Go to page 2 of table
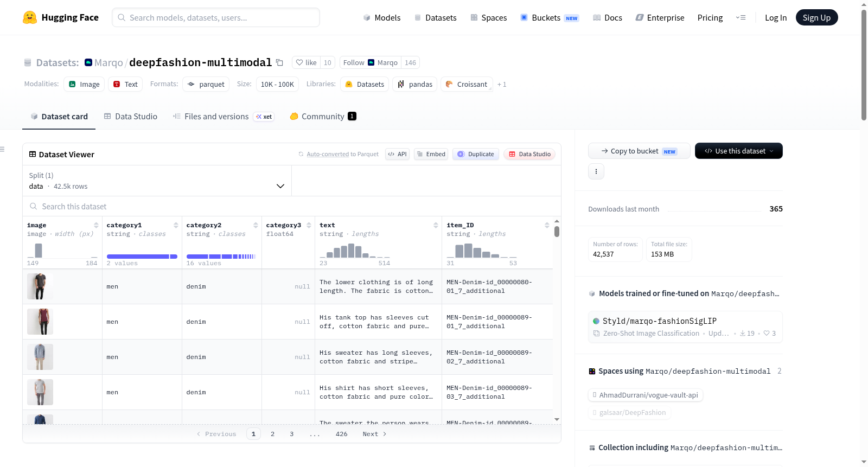This screenshot has width=868, height=467. click(x=272, y=434)
